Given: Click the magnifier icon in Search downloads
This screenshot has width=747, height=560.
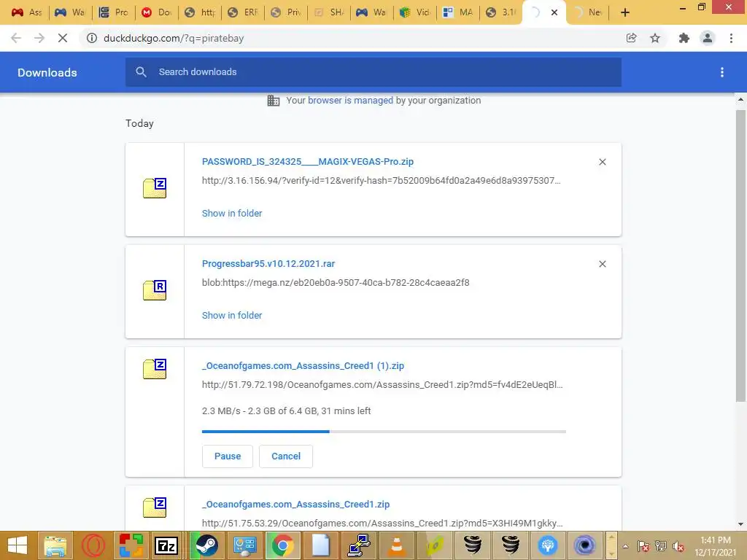Looking at the screenshot, I should [141, 72].
